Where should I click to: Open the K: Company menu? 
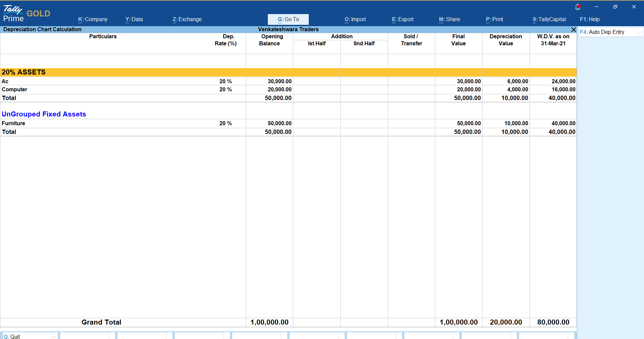pos(93,19)
